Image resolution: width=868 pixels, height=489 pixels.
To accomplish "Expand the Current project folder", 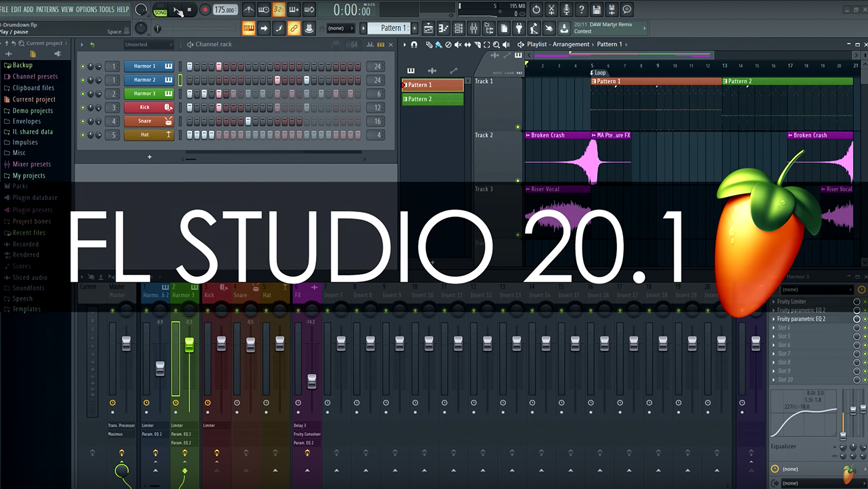I will 34,99.
